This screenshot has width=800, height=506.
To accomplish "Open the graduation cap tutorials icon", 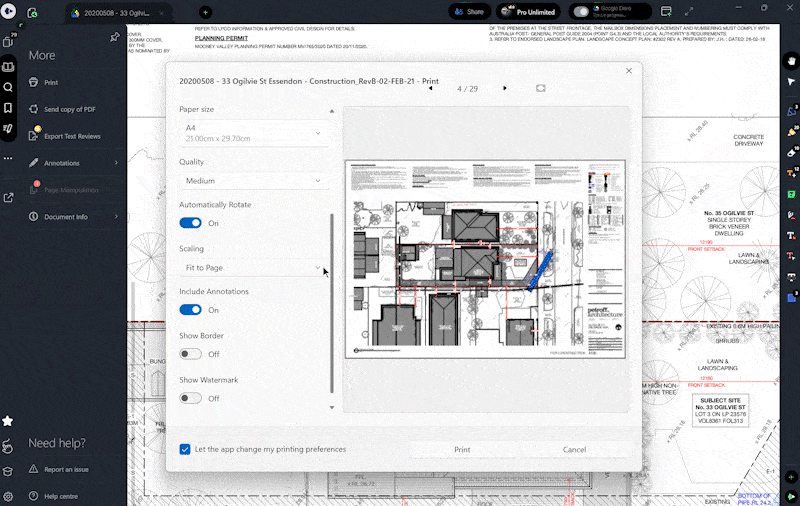I will [x=8, y=471].
